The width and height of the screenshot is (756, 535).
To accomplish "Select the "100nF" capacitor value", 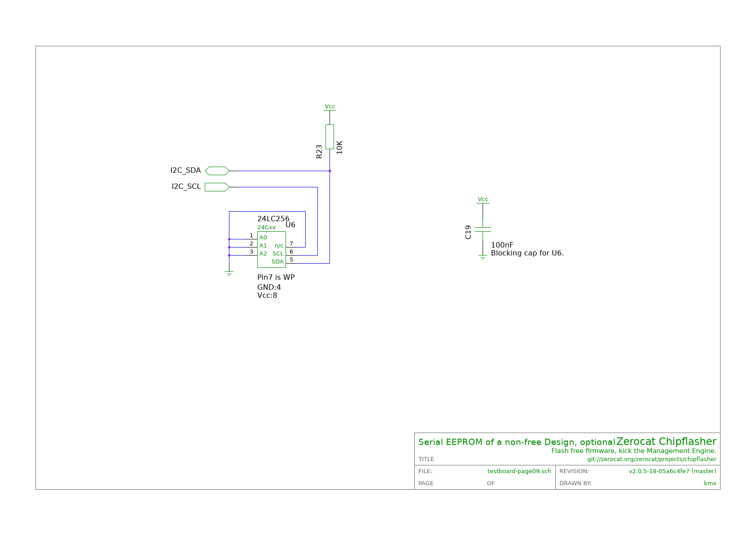I will [502, 245].
